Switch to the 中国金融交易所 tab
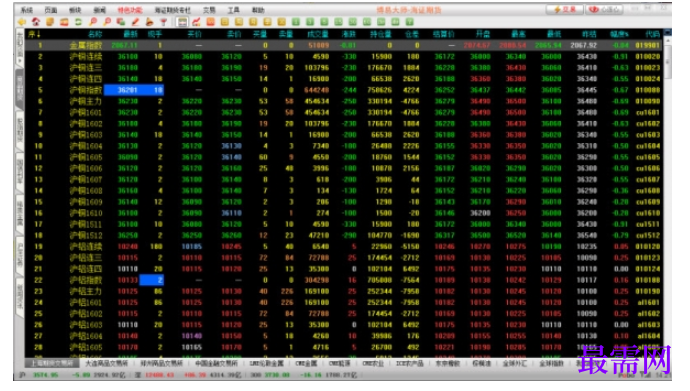 tap(216, 363)
